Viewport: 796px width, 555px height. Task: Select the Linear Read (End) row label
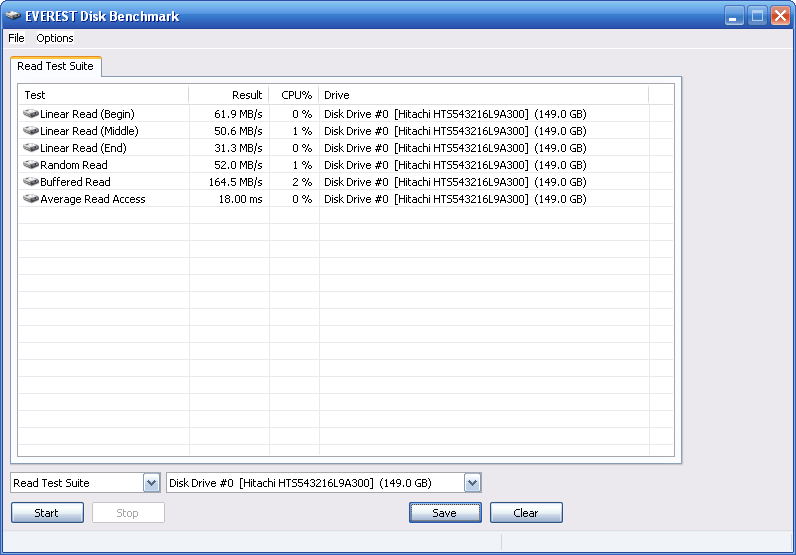pos(83,148)
